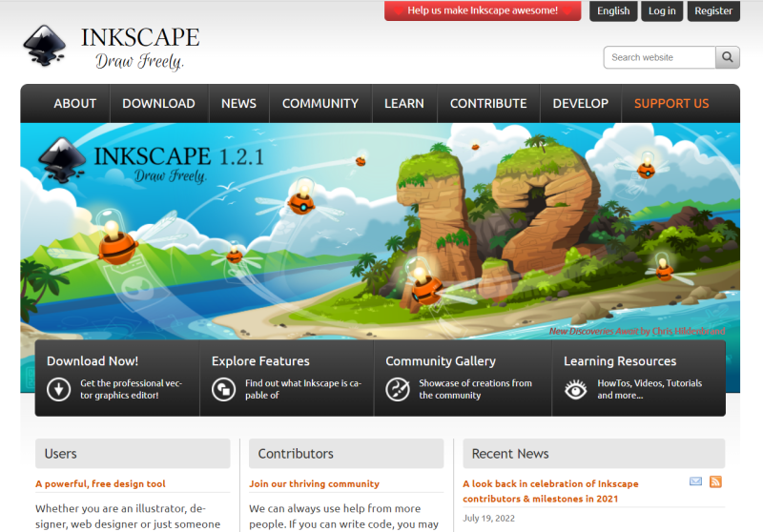The height and width of the screenshot is (532, 763).
Task: Open 'Join our thriving community' link
Action: pos(314,484)
